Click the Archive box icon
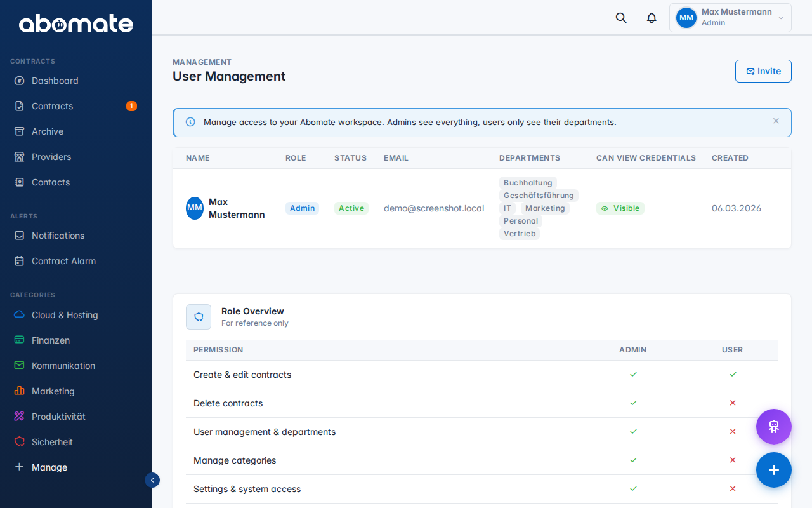Viewport: 812px width, 508px height. click(x=20, y=131)
